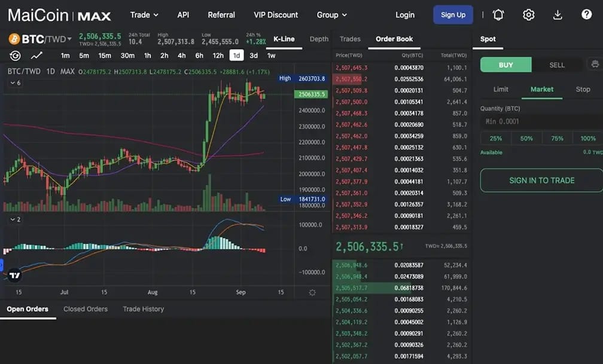Select the Spot tab
Screen dimensions: 603x364
click(x=488, y=39)
